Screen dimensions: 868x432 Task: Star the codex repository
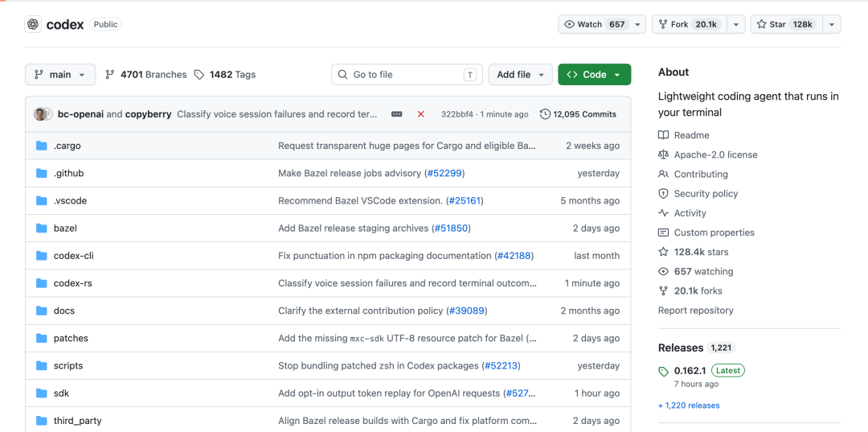coord(787,24)
